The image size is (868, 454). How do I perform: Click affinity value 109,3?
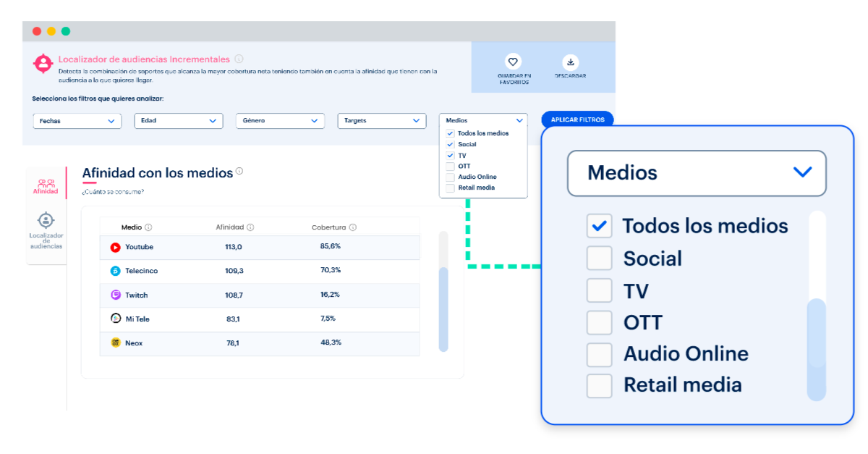pos(234,271)
